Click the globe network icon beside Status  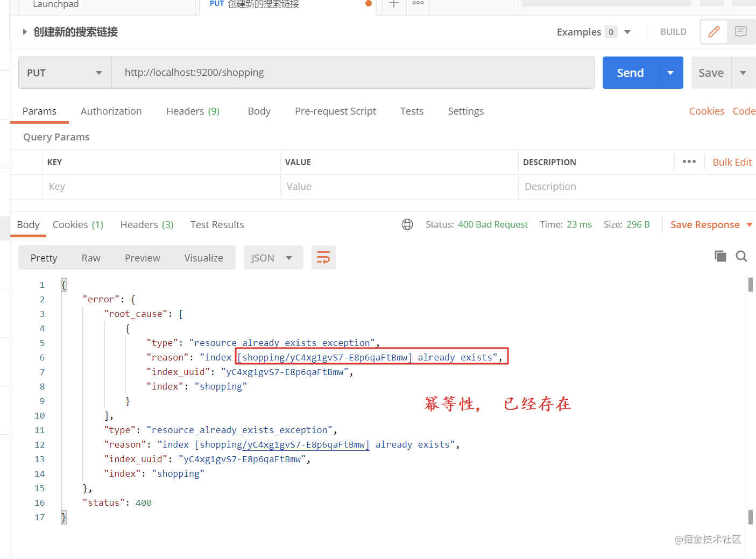(407, 224)
